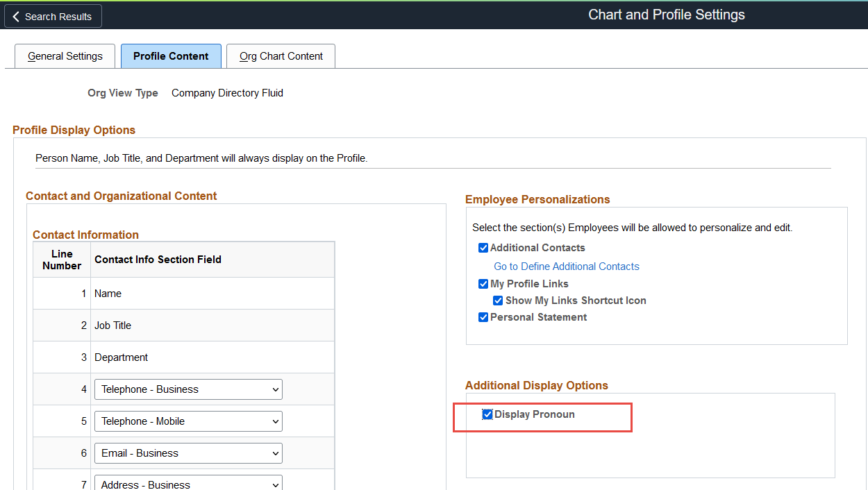Open Go to Define Additional Contacts link
This screenshot has width=868, height=490.
point(566,267)
